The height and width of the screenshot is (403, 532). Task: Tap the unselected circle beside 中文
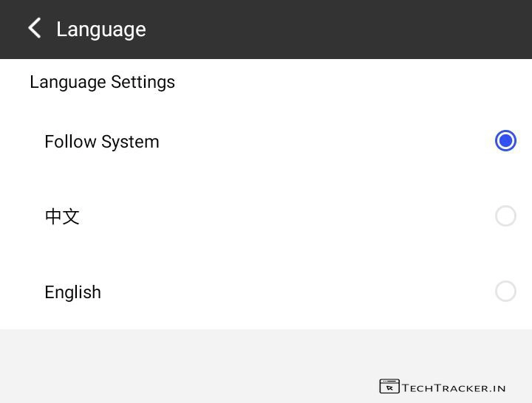click(505, 216)
